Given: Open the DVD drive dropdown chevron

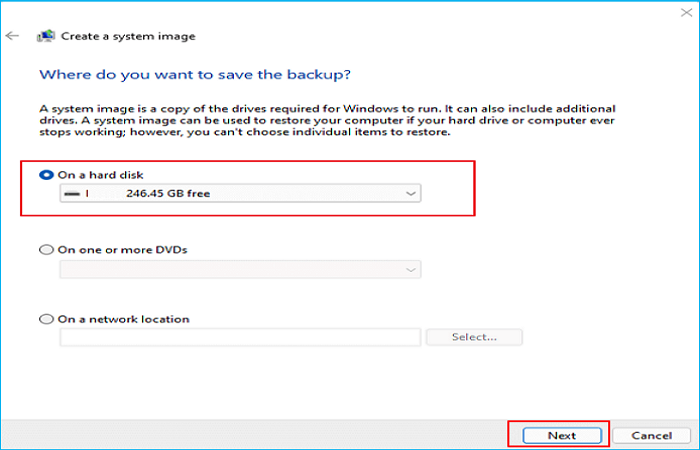Looking at the screenshot, I should coord(410,269).
